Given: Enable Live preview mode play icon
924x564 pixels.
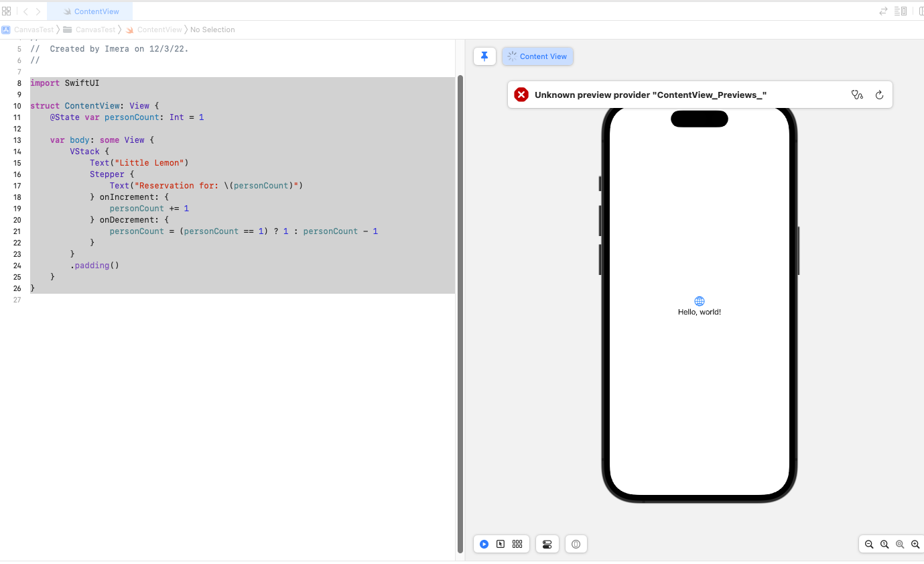Looking at the screenshot, I should 484,544.
